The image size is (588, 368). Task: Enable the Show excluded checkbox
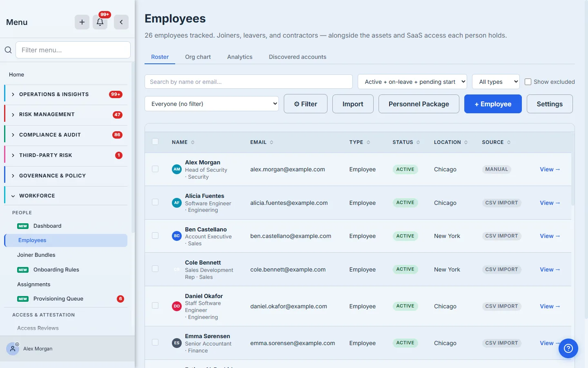pyautogui.click(x=528, y=82)
